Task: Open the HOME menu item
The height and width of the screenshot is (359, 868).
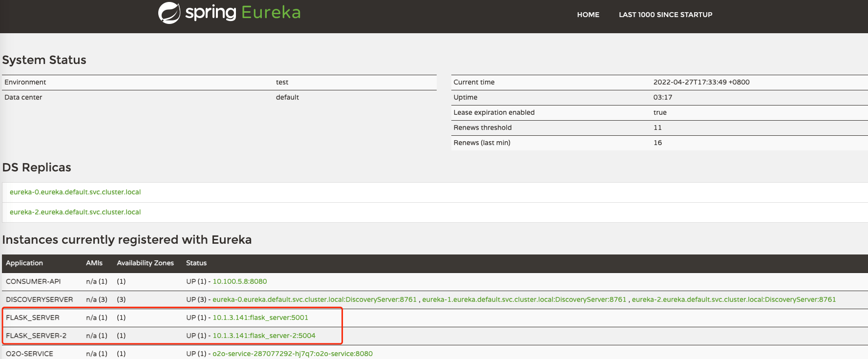Action: coord(588,15)
